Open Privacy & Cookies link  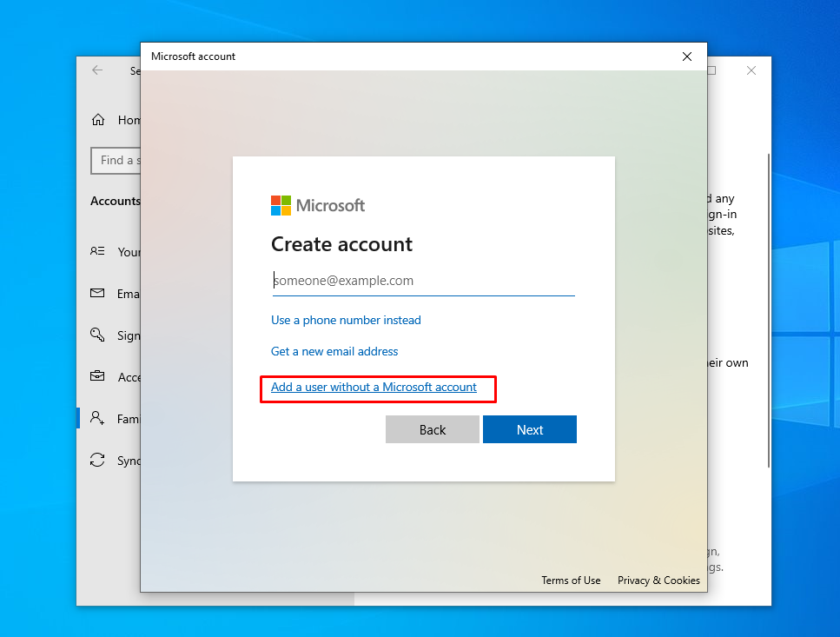tap(658, 581)
